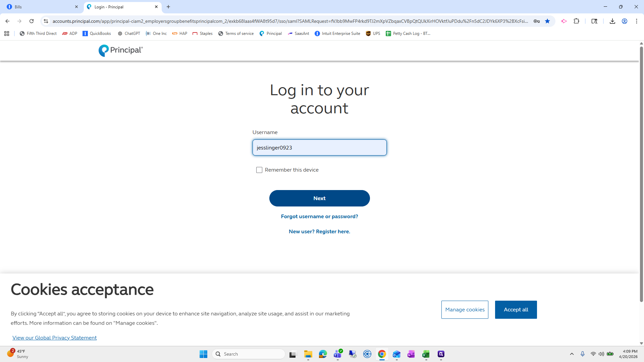Click Accept all cookies button
Image resolution: width=644 pixels, height=362 pixels.
click(x=516, y=310)
